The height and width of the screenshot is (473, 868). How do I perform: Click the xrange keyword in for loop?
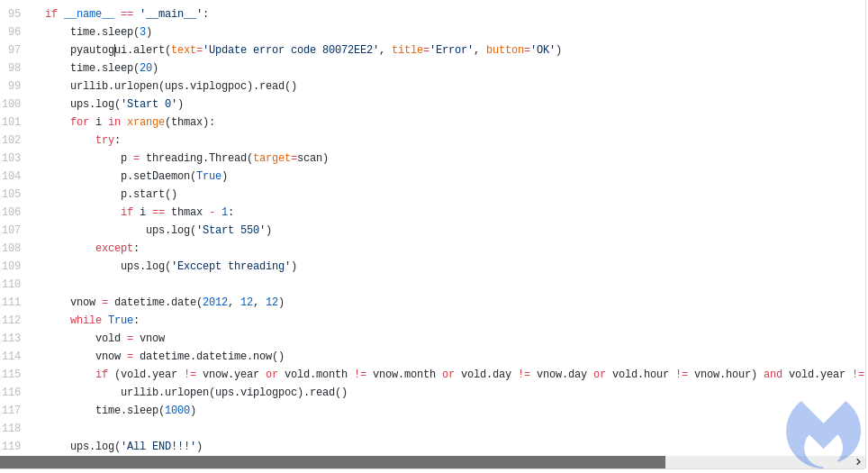coord(145,123)
